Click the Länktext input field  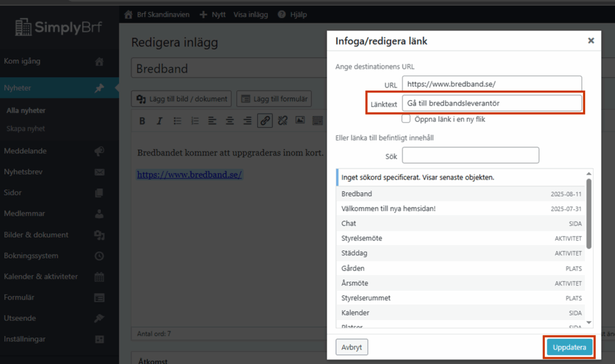[492, 103]
